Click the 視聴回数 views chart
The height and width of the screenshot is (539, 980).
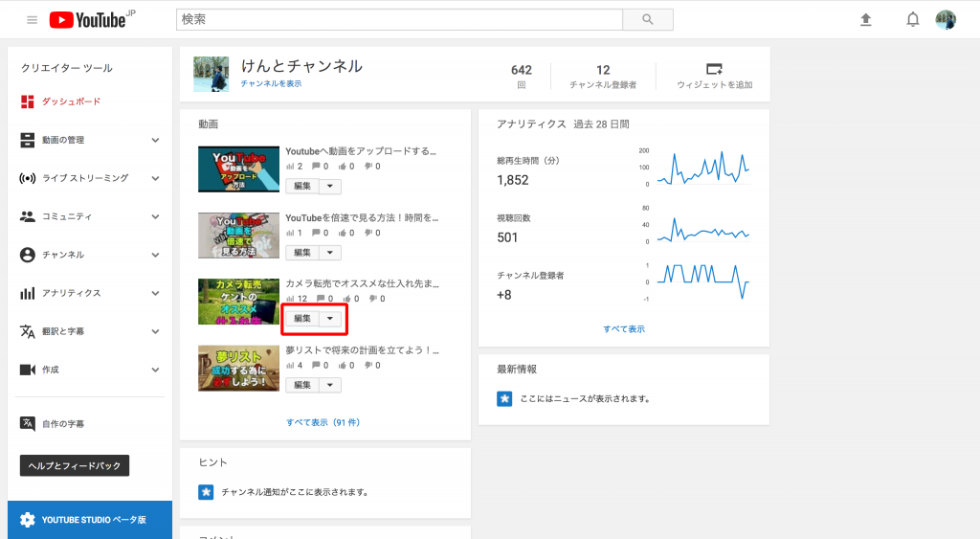pos(702,230)
